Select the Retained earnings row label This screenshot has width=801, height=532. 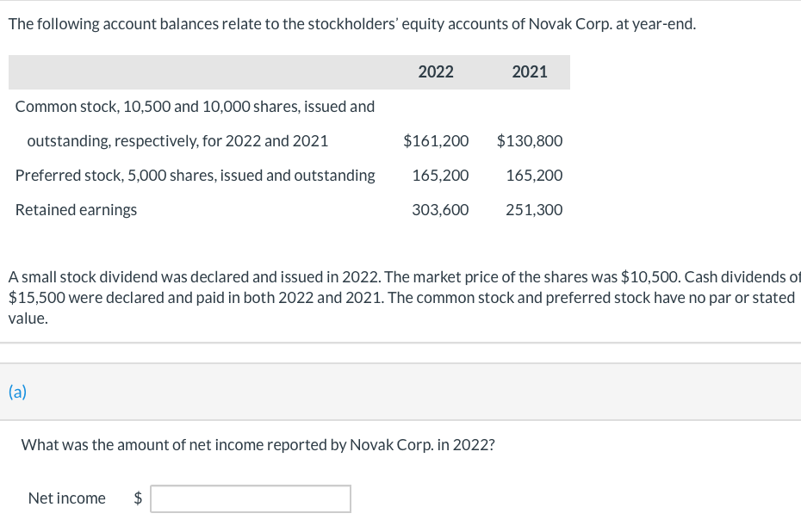coord(76,210)
